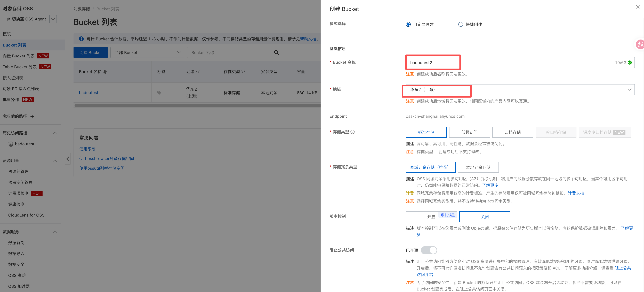644x292 pixels.
Task: Choose 低频访问 storage type
Action: point(469,132)
